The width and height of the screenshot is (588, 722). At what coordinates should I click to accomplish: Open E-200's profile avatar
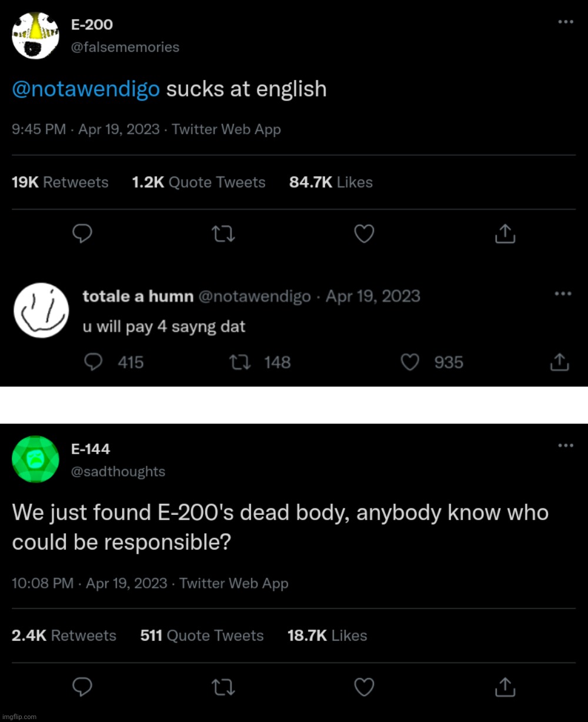[x=35, y=35]
